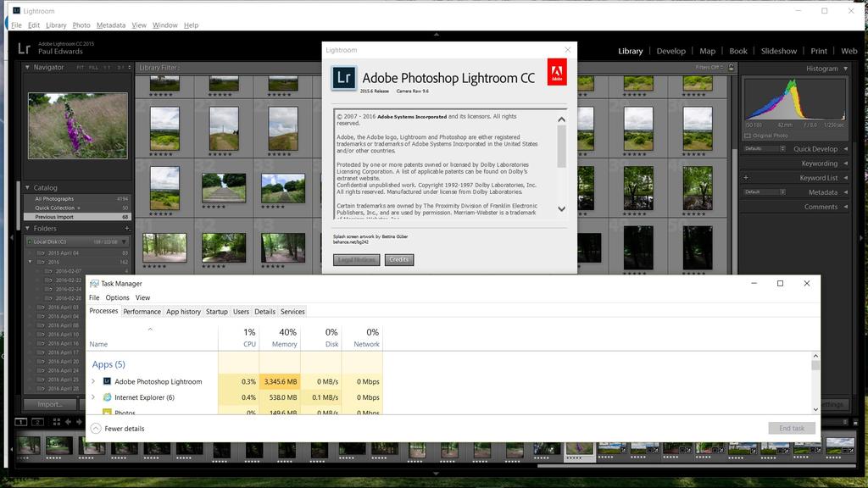
Task: Click the Credits button in About dialog
Action: click(398, 260)
